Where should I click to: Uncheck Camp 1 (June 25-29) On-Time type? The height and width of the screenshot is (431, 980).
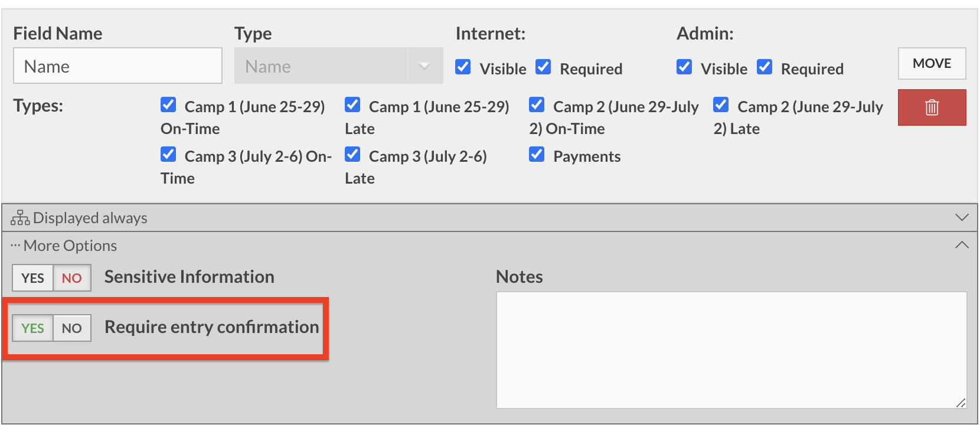tap(168, 105)
